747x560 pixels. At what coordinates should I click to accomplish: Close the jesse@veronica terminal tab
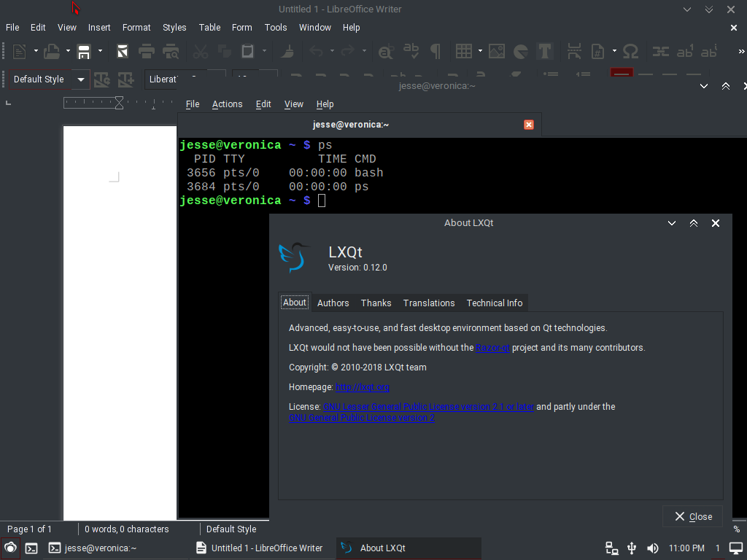pos(529,125)
